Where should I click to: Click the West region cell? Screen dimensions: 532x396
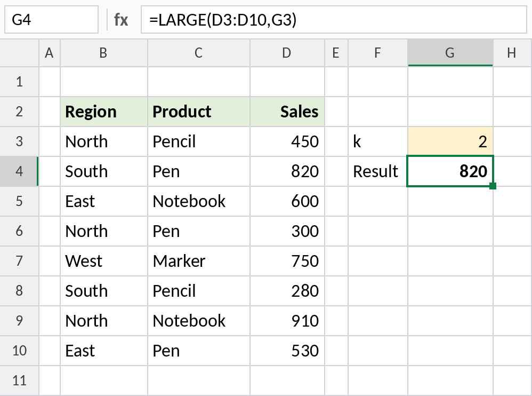click(x=104, y=261)
